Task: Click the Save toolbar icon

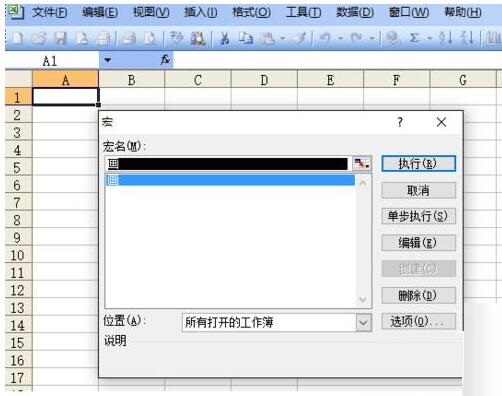Action: (x=61, y=38)
